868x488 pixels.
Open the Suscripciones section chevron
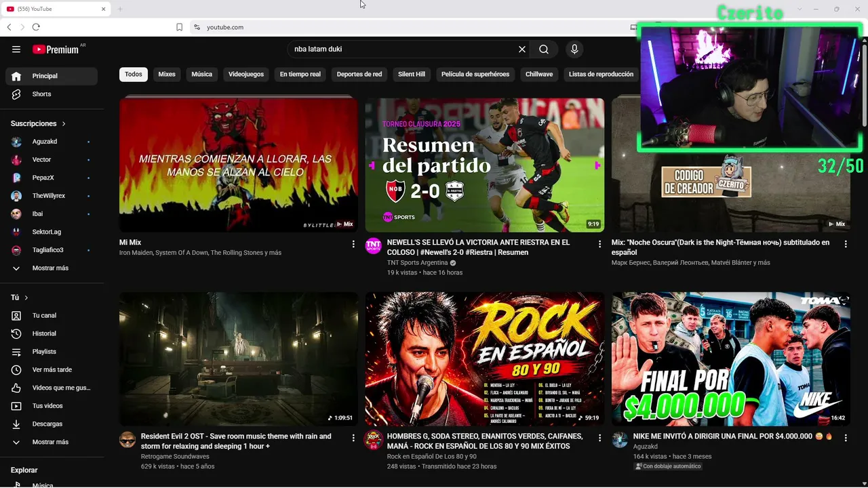coord(64,124)
